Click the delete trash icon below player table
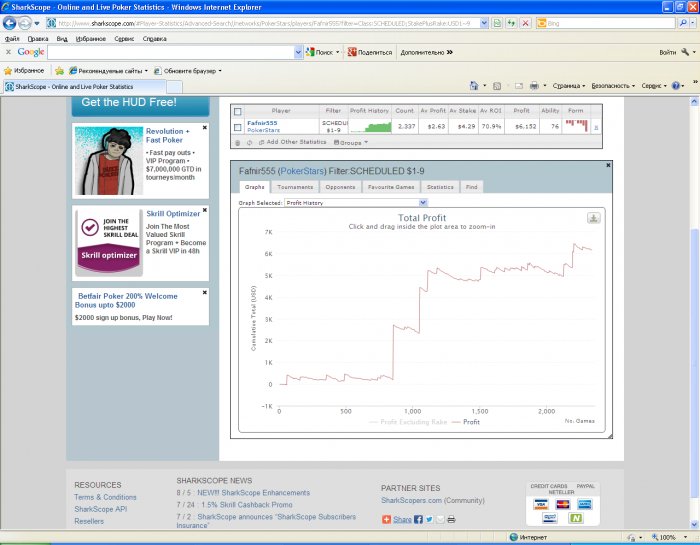This screenshot has width=700, height=545. pyautogui.click(x=237, y=142)
